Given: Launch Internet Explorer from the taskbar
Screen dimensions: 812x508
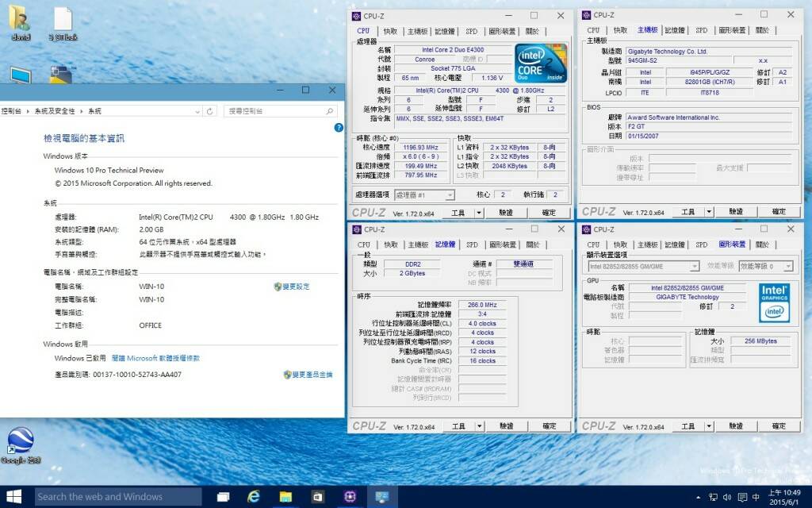Looking at the screenshot, I should [253, 497].
